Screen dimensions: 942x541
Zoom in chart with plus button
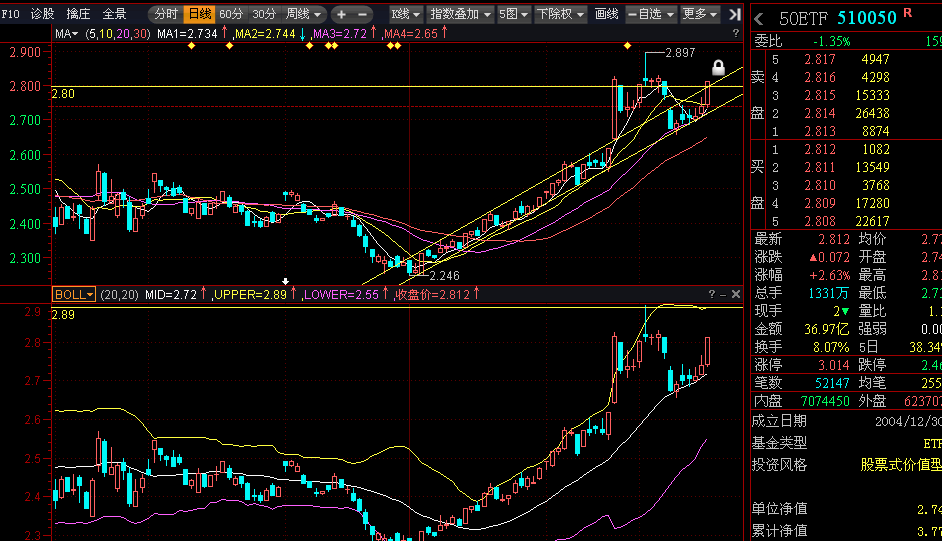tap(341, 14)
